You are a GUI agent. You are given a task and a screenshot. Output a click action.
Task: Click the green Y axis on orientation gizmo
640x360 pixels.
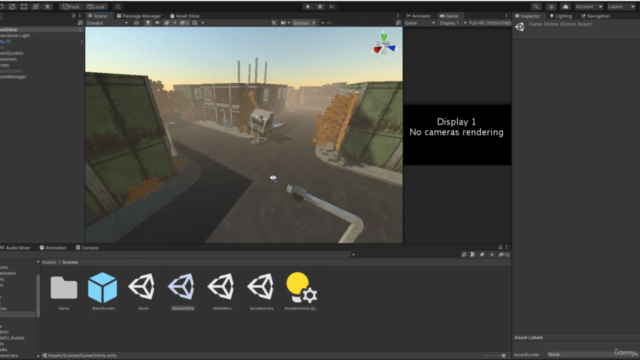click(384, 37)
